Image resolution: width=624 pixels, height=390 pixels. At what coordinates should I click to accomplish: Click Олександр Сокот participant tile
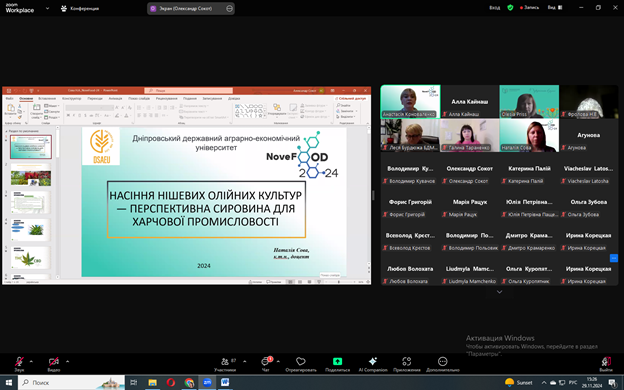(470, 169)
